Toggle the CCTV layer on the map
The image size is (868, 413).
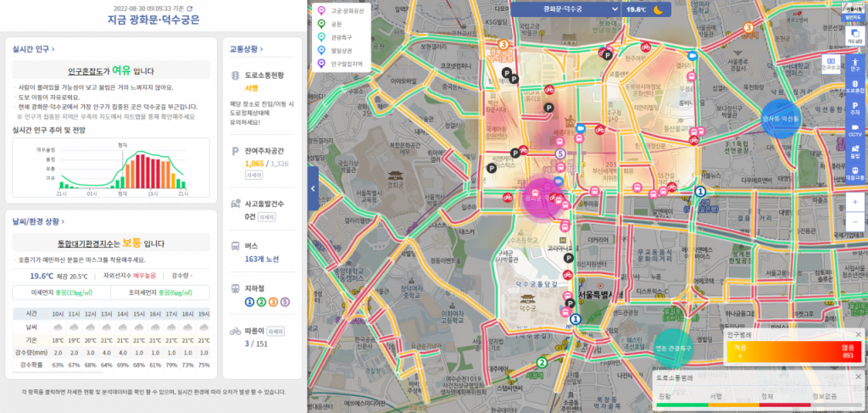(x=854, y=130)
